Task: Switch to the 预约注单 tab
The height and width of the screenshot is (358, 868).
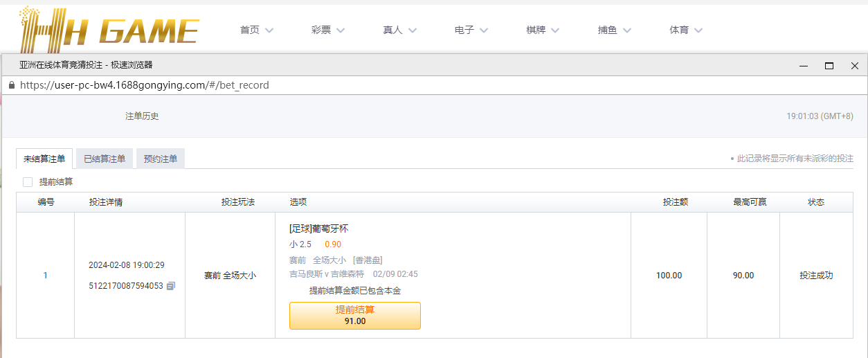Action: coord(161,159)
